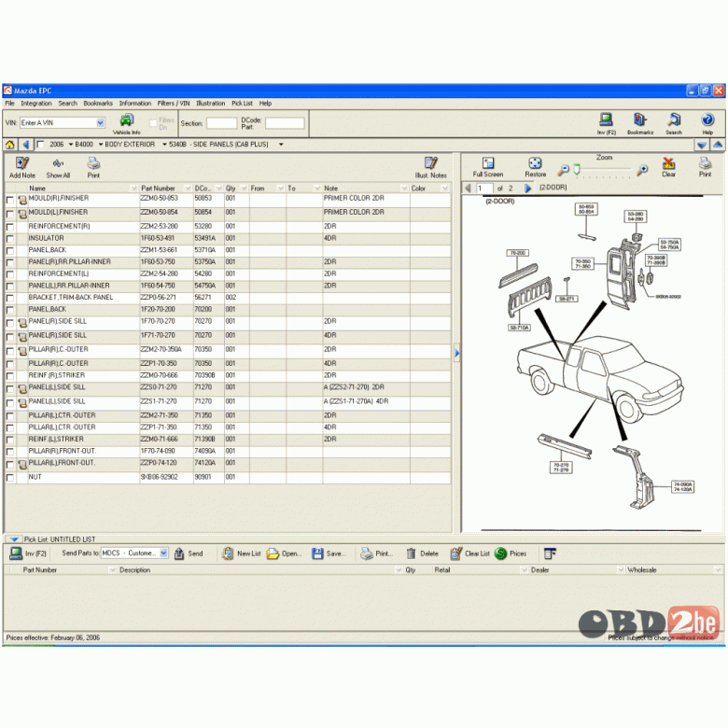Image resolution: width=728 pixels, height=728 pixels.
Task: Toggle illustration pane splitter arrow
Action: click(456, 354)
